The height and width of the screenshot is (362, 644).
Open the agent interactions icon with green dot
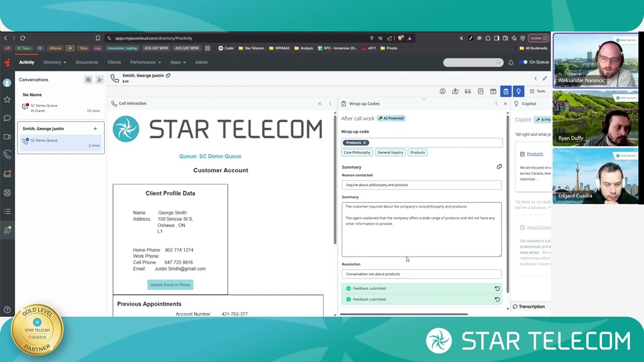(x=7, y=230)
